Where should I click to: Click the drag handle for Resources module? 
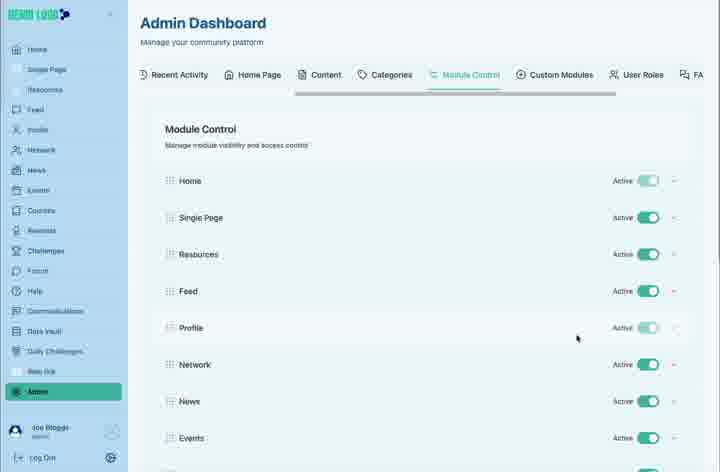pyautogui.click(x=170, y=254)
